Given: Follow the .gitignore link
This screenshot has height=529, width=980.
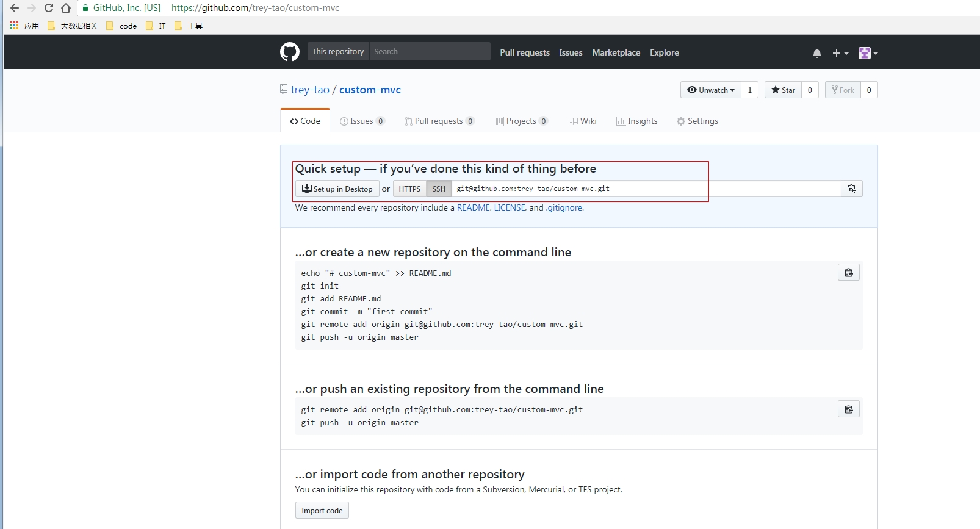Looking at the screenshot, I should 564,207.
